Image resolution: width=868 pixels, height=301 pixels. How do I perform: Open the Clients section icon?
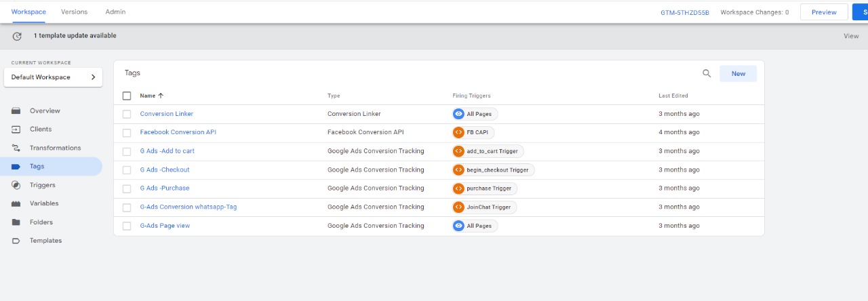point(16,129)
